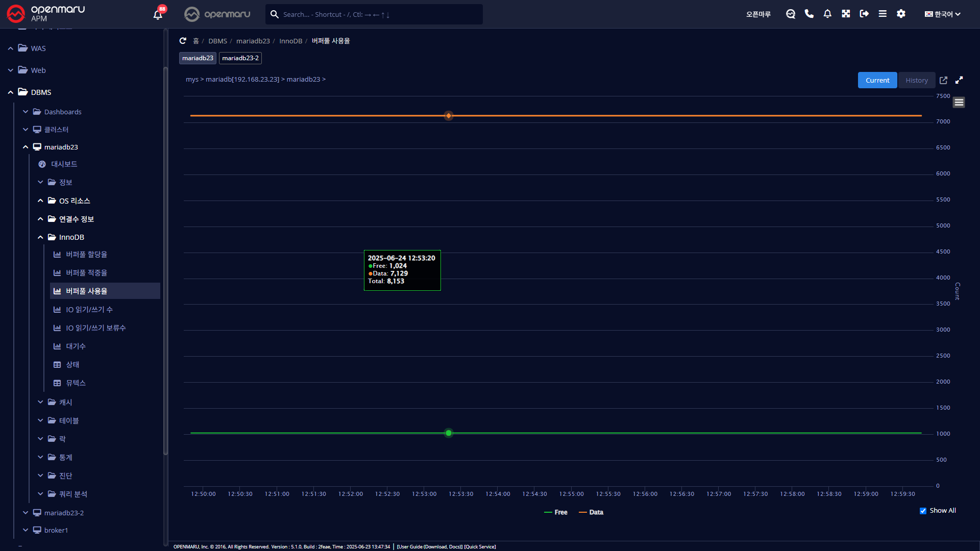The width and height of the screenshot is (980, 551).
Task: Open the 대시보드 dashboard item
Action: coord(64,164)
